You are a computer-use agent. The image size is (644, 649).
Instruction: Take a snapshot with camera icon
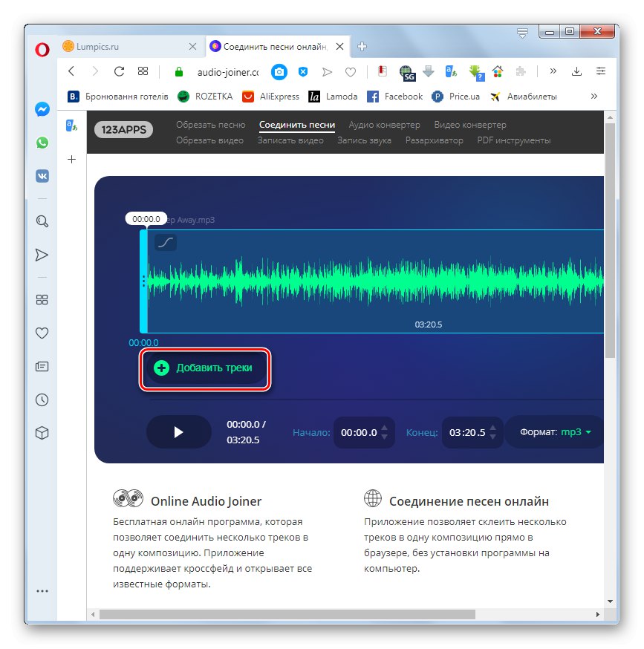point(279,72)
